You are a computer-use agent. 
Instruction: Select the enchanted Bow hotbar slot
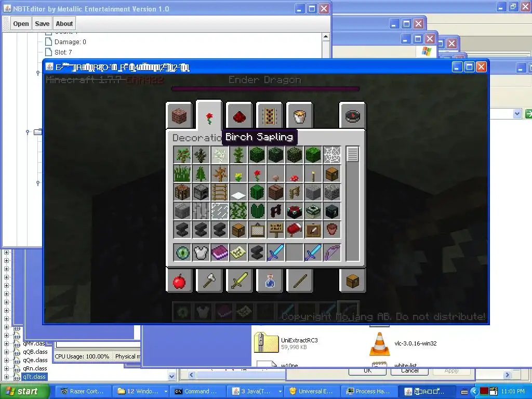[x=332, y=252]
